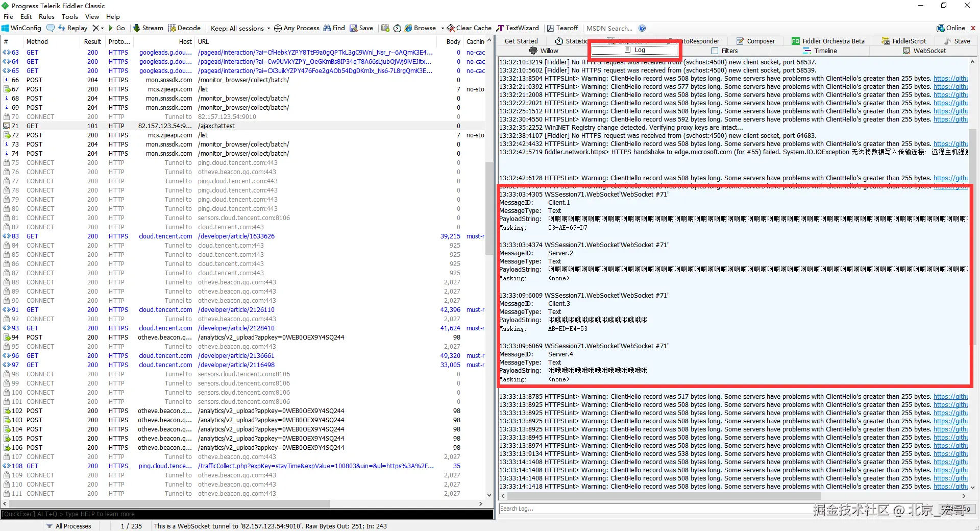This screenshot has height=531, width=980.
Task: Select session 91 /developer/article/2126110
Action: pyautogui.click(x=243, y=309)
